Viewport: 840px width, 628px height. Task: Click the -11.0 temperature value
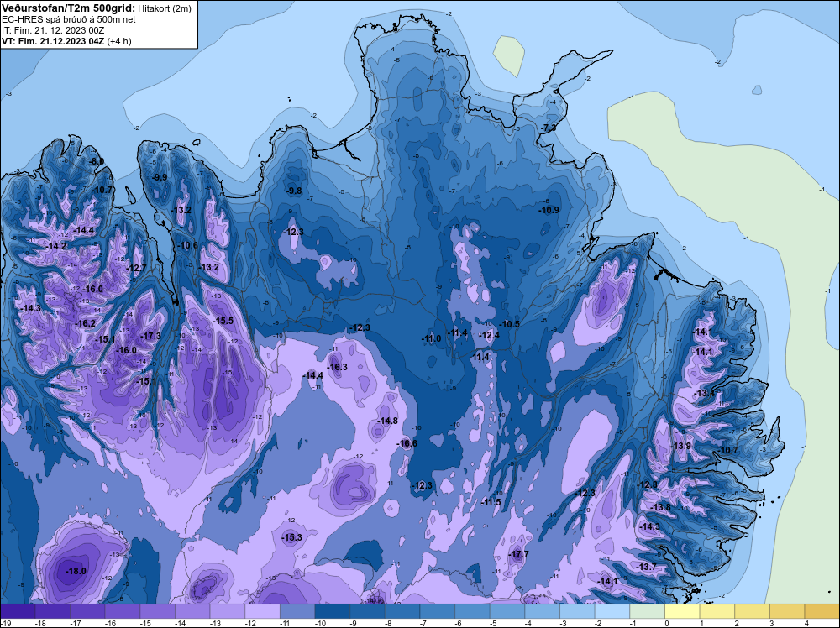coord(431,339)
